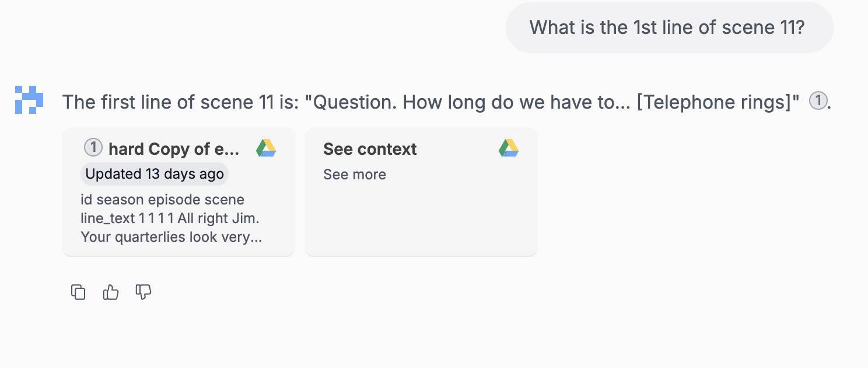The width and height of the screenshot is (868, 368).
Task: Click the citation number badge on source card
Action: click(93, 148)
